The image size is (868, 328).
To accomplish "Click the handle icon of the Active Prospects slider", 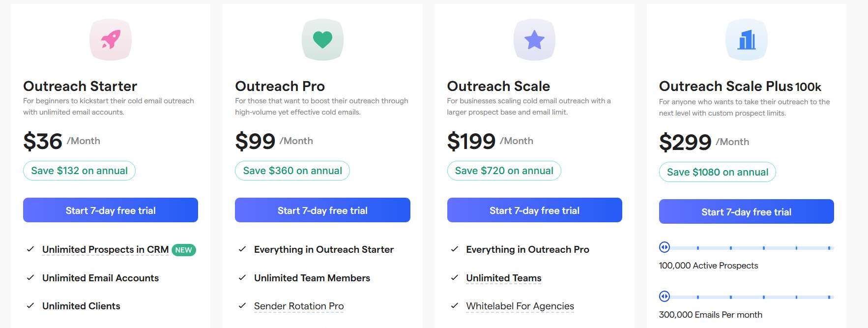I will click(665, 246).
